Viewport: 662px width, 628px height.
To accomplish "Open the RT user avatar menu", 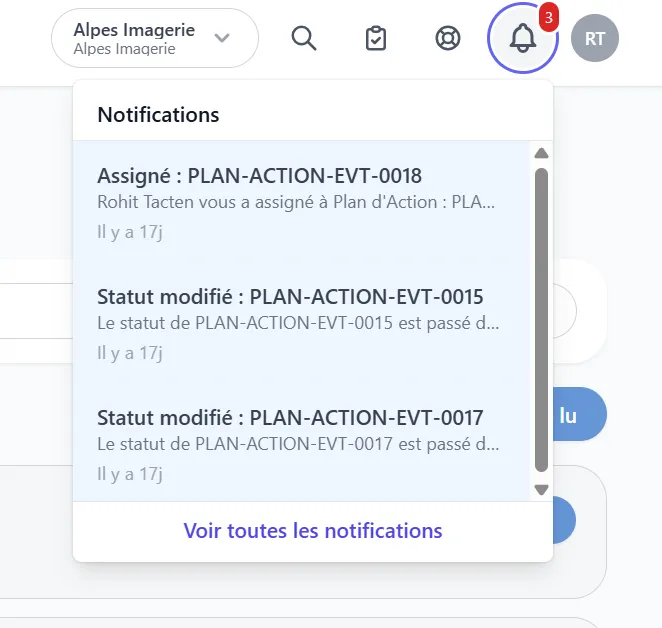I will tap(595, 38).
